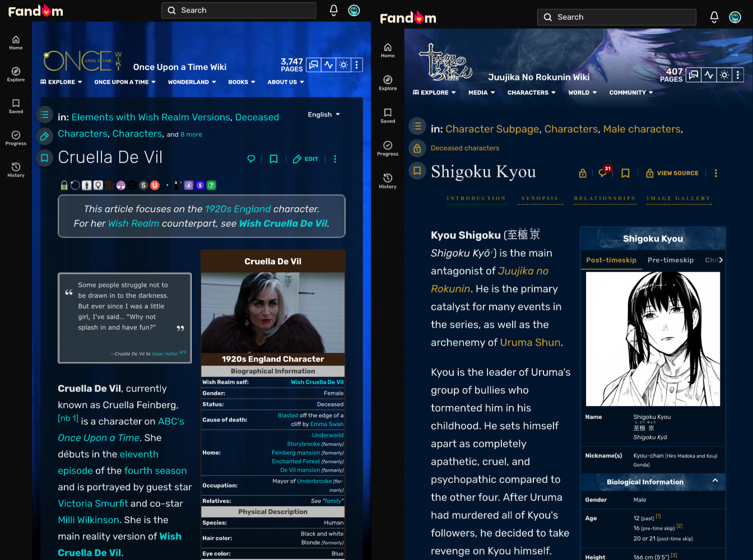Open Progress in the Once Upon a Time sidebar
This screenshot has width=753, height=560.
[x=16, y=138]
